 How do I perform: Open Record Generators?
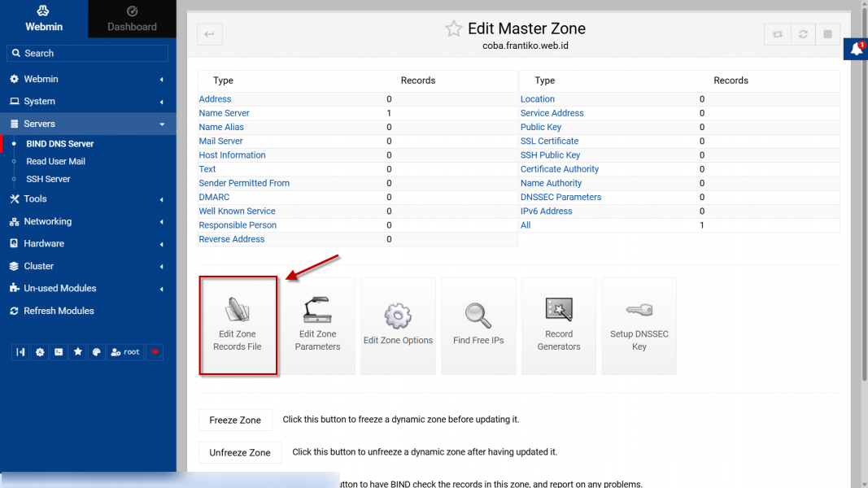pyautogui.click(x=559, y=325)
